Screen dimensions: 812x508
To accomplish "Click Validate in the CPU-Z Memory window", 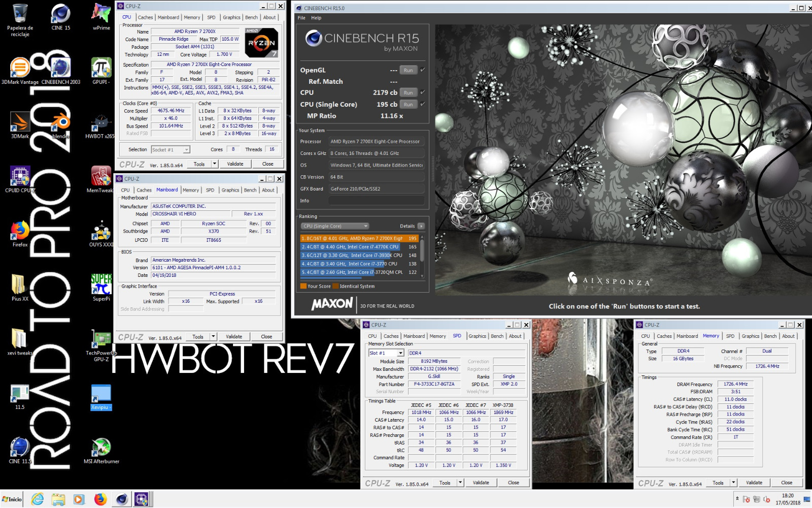I will 754,483.
